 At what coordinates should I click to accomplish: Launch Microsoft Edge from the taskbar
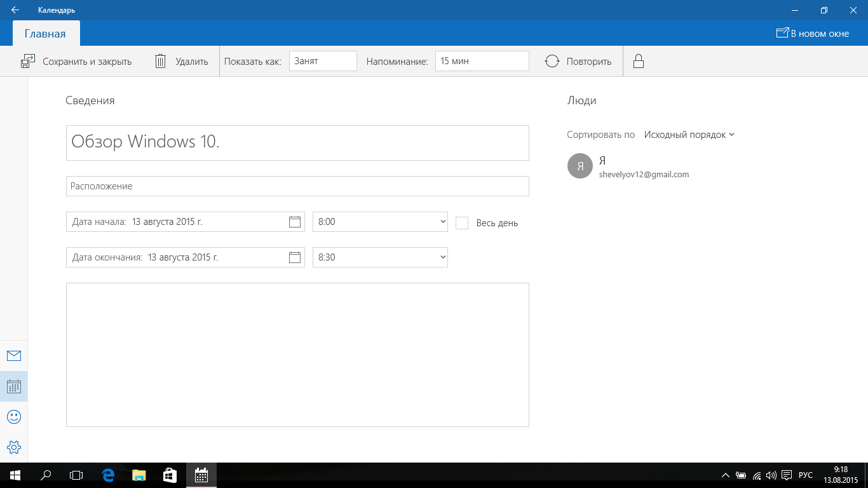click(x=108, y=475)
